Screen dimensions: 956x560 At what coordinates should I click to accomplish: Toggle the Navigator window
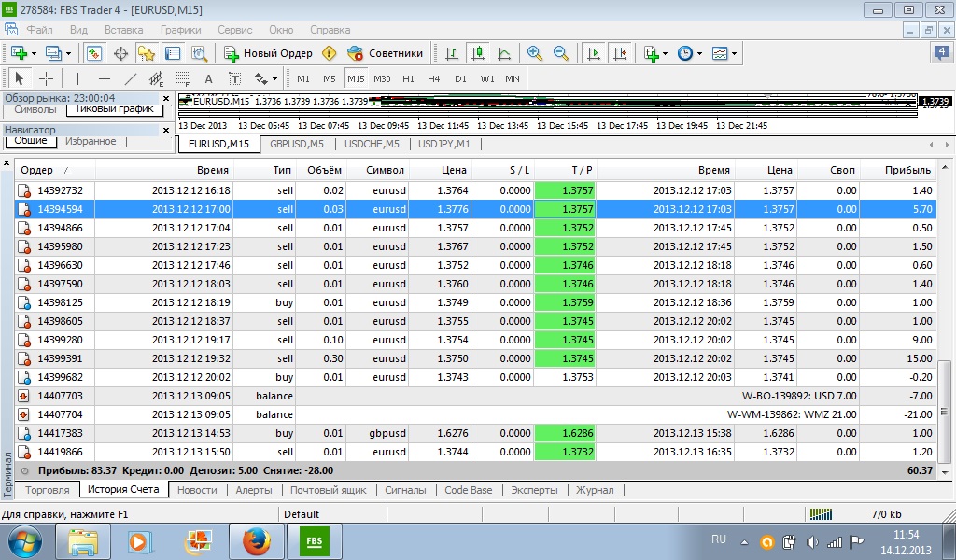pos(147,53)
